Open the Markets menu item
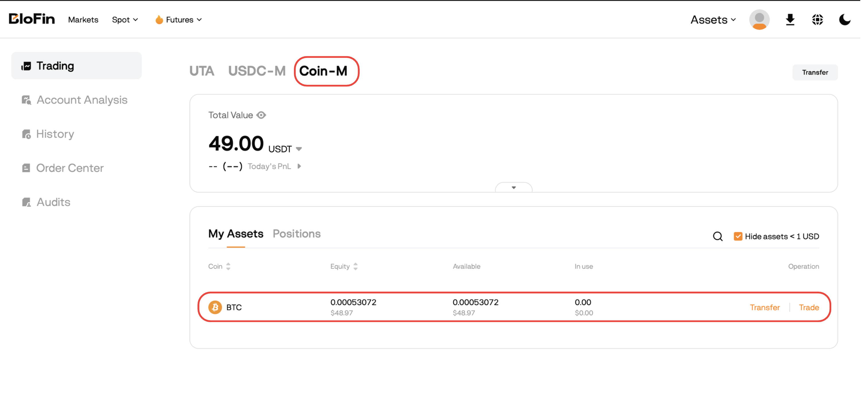Viewport: 868px width, 394px height. [x=83, y=20]
